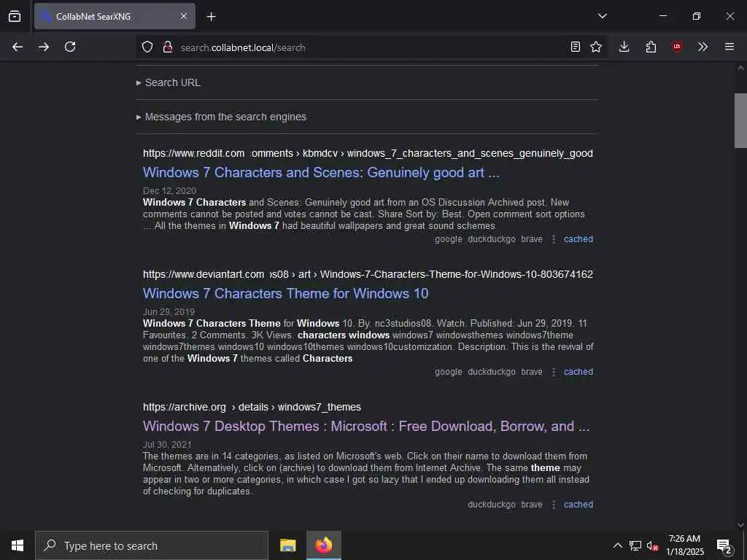View site security padlock info
This screenshot has height=560, width=747.
pos(167,47)
